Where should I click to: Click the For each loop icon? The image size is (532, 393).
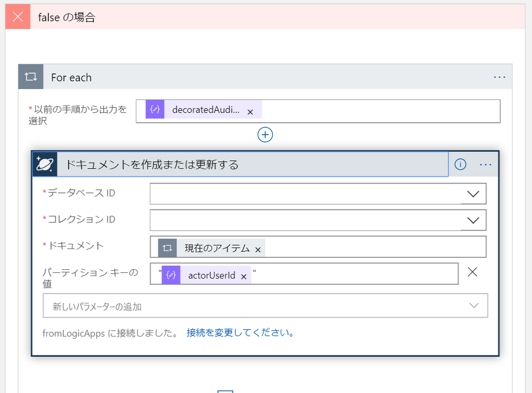31,77
